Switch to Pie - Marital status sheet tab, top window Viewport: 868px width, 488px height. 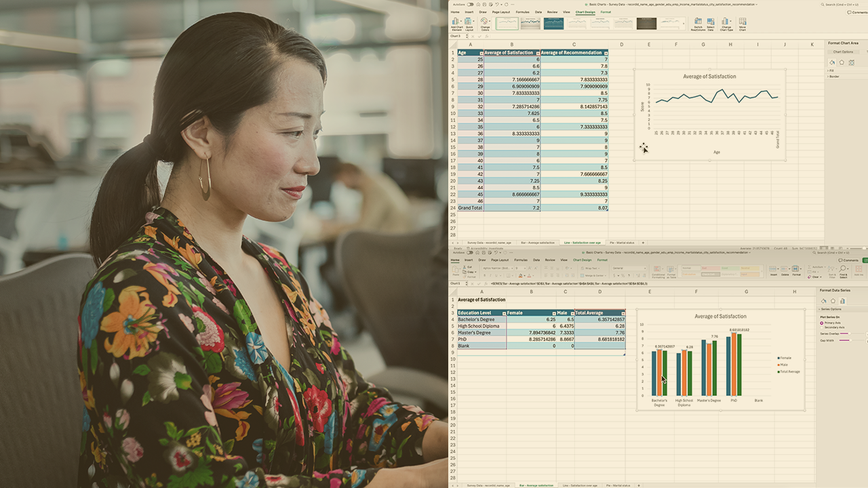[x=622, y=242]
